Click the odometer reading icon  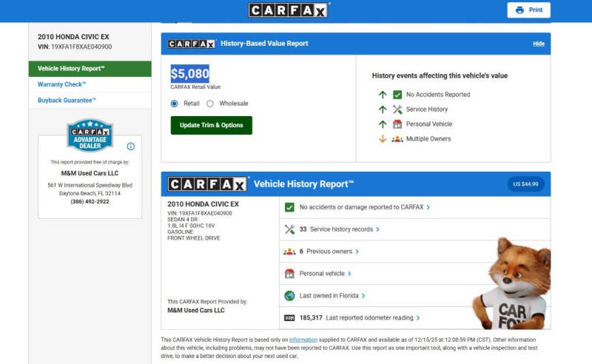pyautogui.click(x=289, y=318)
